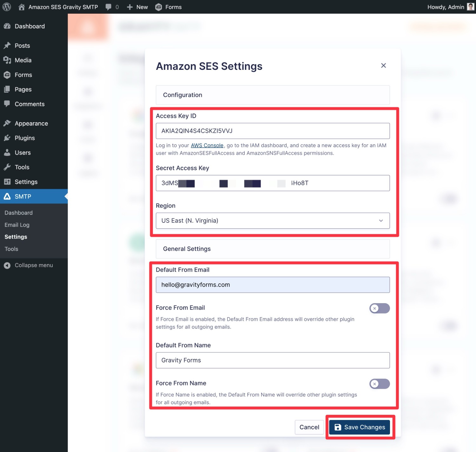The width and height of the screenshot is (476, 452).
Task: Click the WordPress logo in admin bar
Action: [x=7, y=7]
